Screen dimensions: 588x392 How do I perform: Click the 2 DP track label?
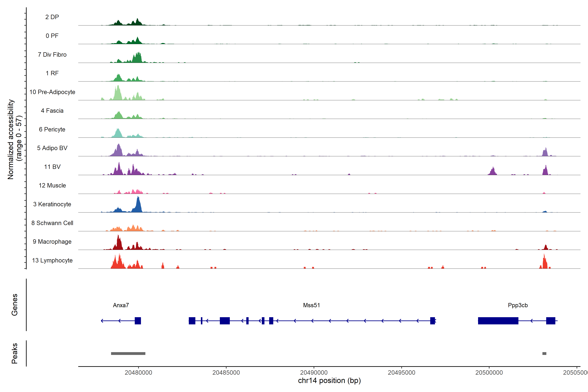click(52, 17)
